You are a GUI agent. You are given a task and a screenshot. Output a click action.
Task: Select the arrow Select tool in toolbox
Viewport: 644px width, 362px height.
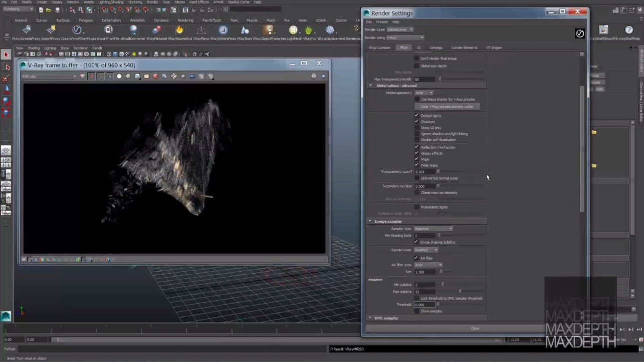point(6,54)
